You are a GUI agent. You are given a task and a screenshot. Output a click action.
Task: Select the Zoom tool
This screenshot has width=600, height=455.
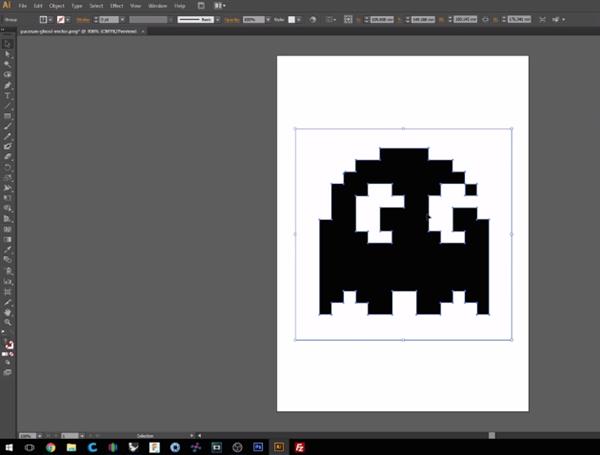coord(7,322)
